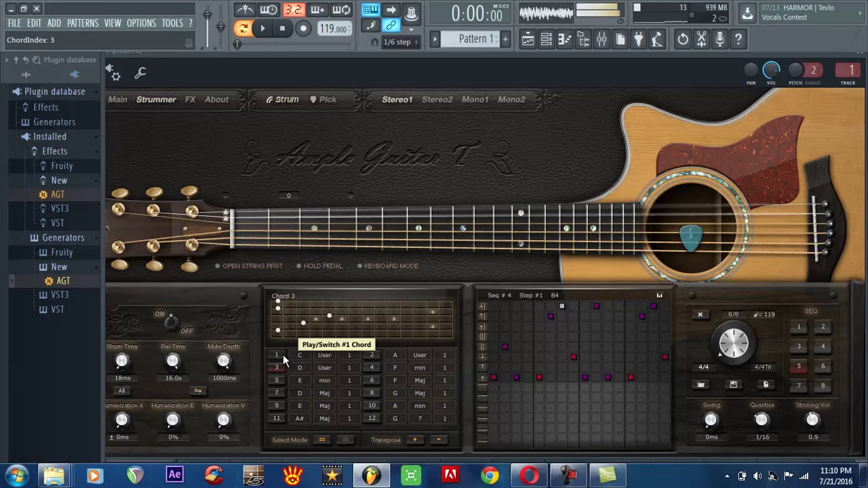Stop playback in the transport bar
This screenshot has width=868, height=488.
(282, 28)
